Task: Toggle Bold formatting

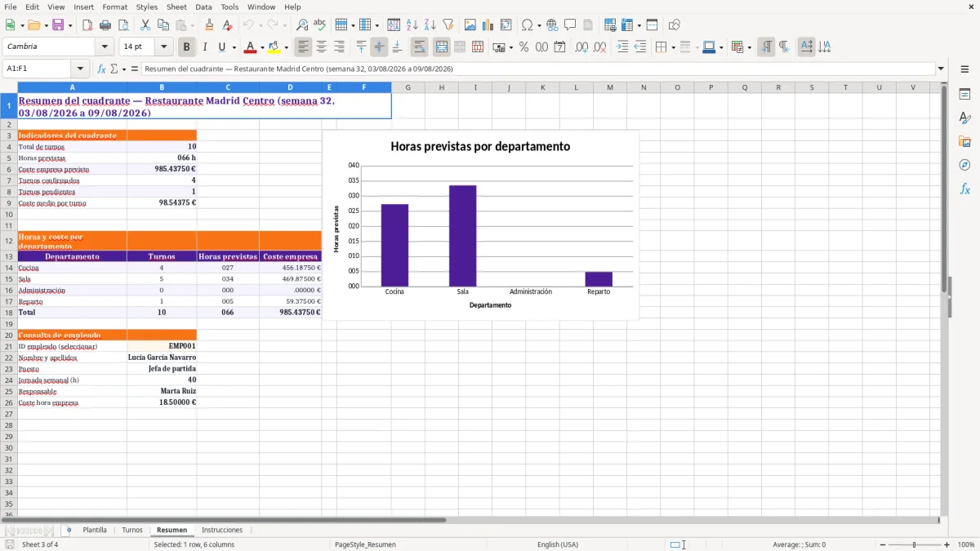Action: pos(187,47)
